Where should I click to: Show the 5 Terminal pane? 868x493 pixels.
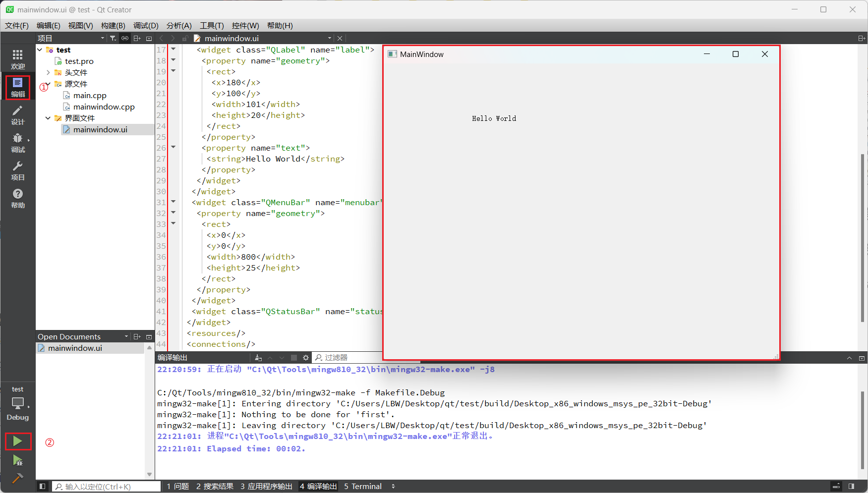[x=363, y=487]
